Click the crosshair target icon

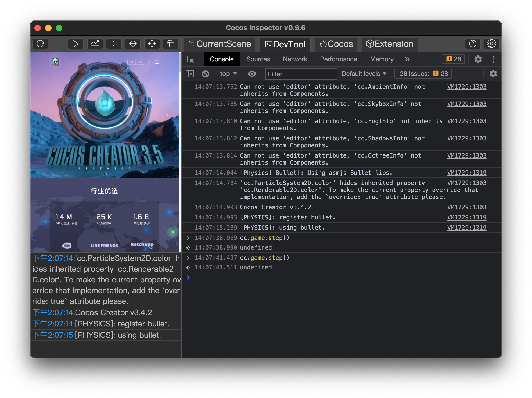133,44
